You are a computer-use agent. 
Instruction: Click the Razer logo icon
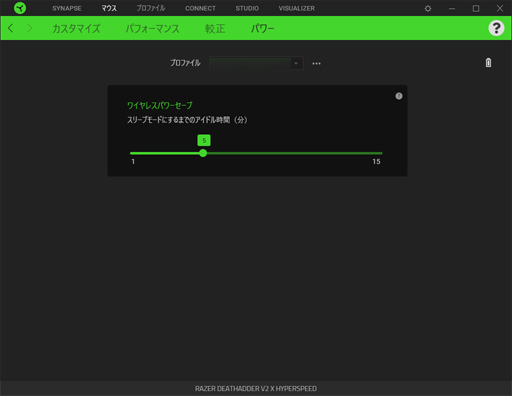(20, 8)
